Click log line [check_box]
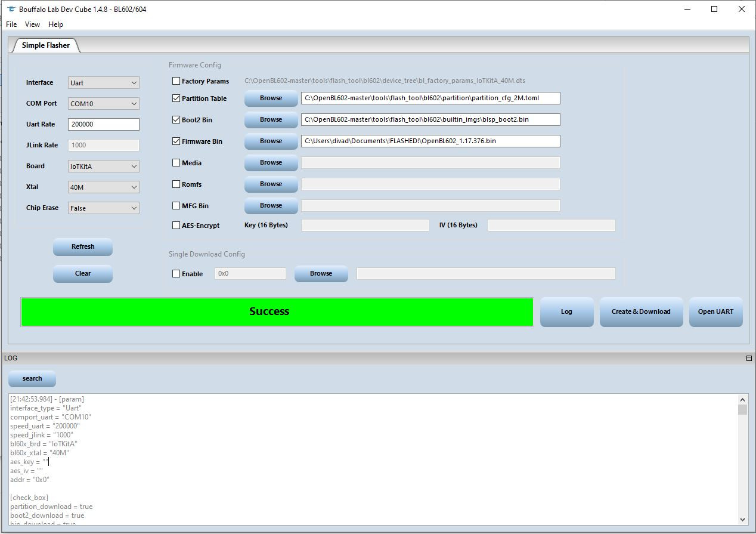The height and width of the screenshot is (534, 756). pyautogui.click(x=29, y=498)
